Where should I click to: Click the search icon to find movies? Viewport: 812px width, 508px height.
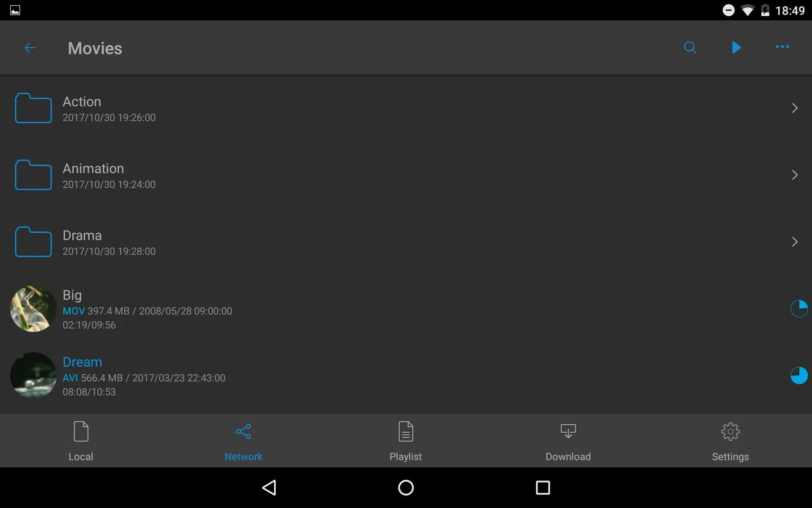[690, 47]
